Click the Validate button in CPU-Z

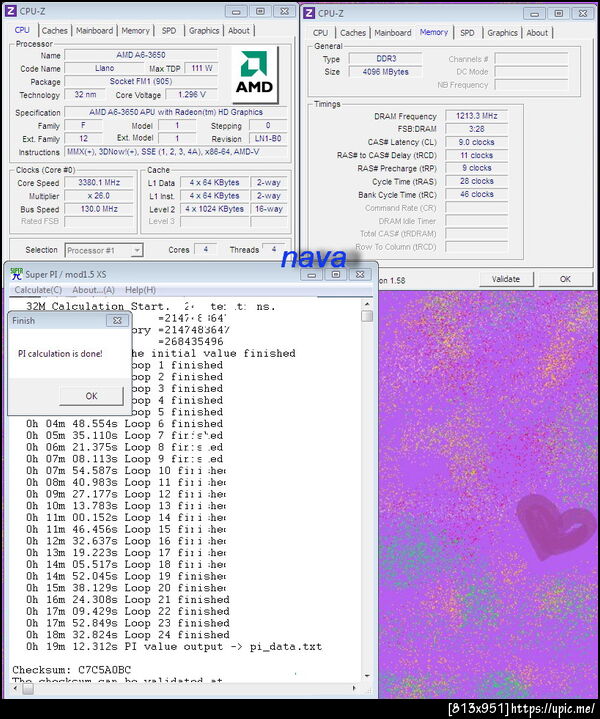click(x=506, y=279)
